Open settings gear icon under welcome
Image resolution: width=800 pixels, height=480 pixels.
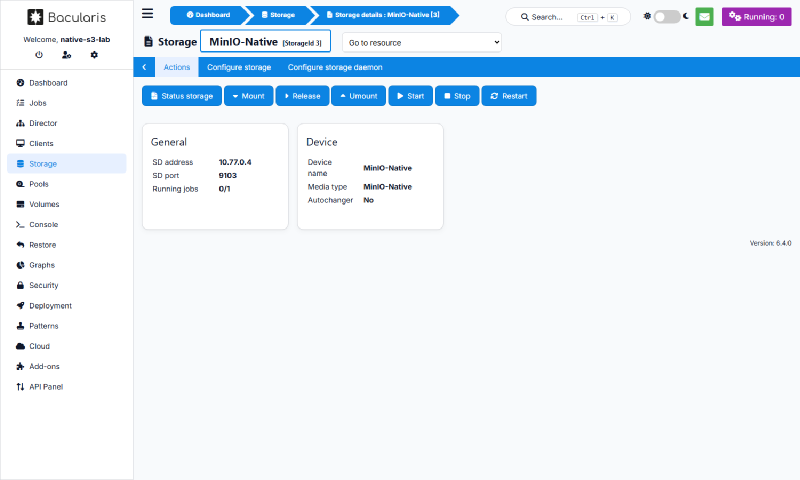point(94,55)
